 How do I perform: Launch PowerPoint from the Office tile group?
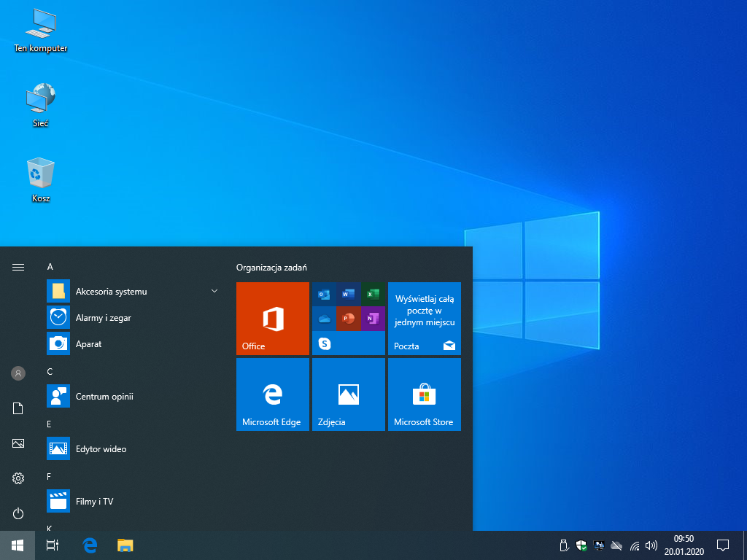coord(348,319)
